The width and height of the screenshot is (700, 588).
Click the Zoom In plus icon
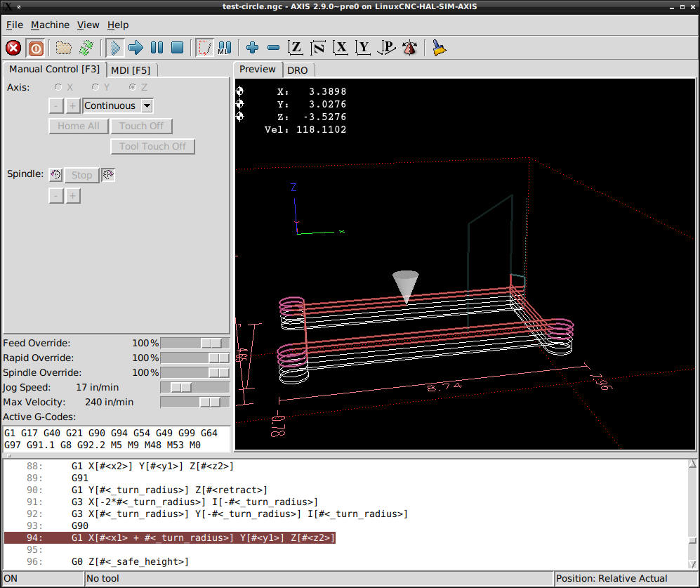pos(253,48)
